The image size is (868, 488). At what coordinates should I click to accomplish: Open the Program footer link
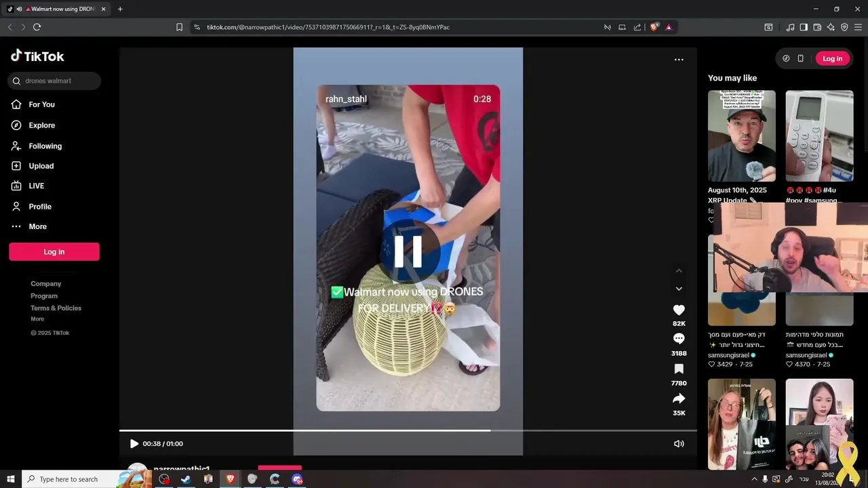click(44, 296)
